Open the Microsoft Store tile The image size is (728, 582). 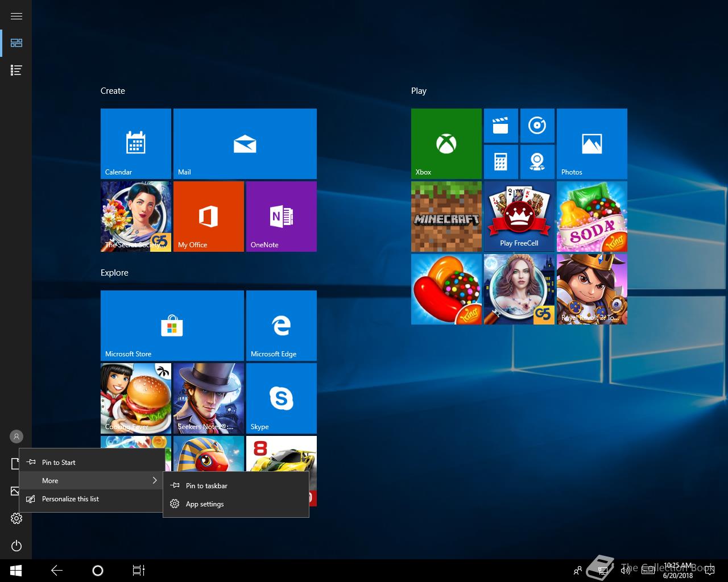click(x=172, y=326)
